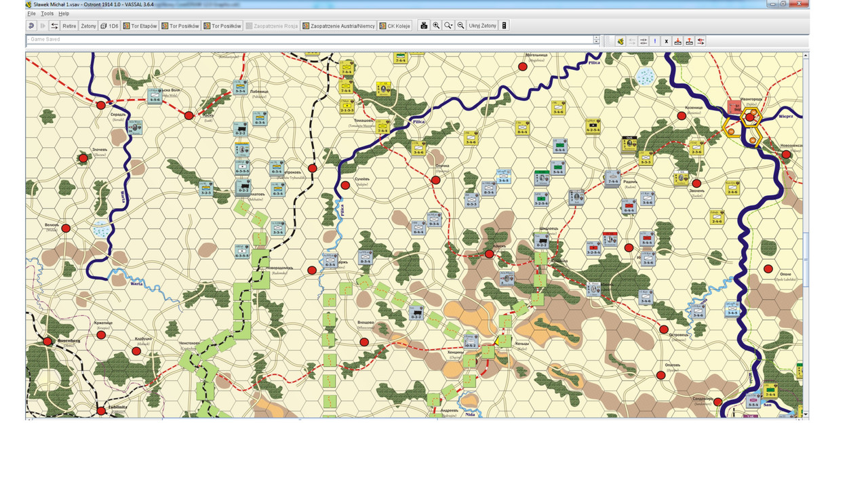The width and height of the screenshot is (868, 482).
Task: Click the Game Saved chat log field
Action: coord(309,40)
